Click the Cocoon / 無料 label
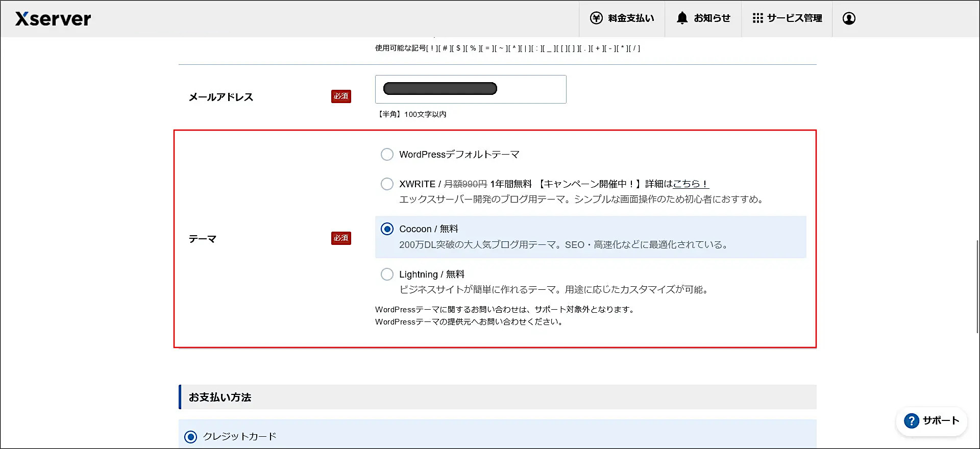This screenshot has height=449, width=980. coord(429,229)
